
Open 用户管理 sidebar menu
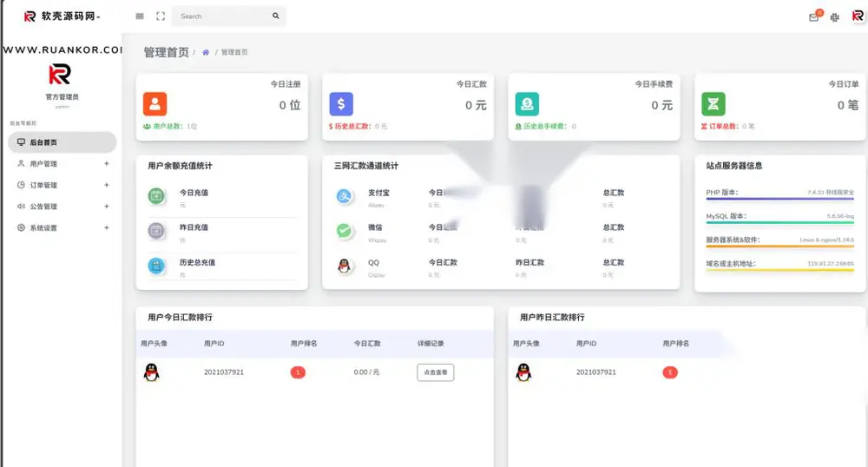62,164
